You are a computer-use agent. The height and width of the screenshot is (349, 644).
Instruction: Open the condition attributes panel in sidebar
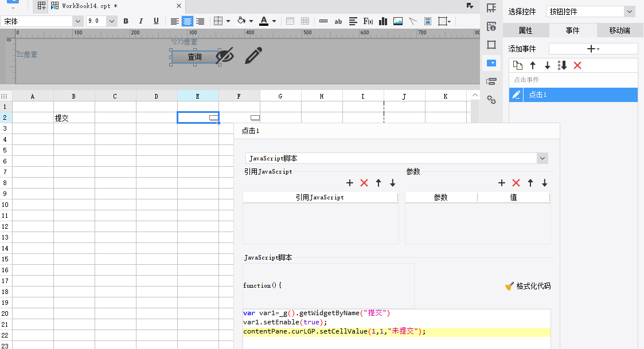(x=491, y=81)
